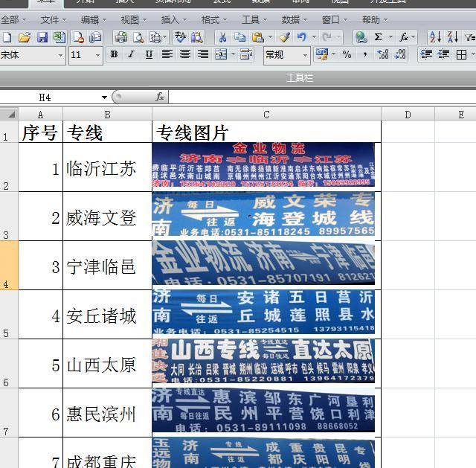The height and width of the screenshot is (468, 476).
Task: Click the Wrap Text icon
Action: [246, 54]
